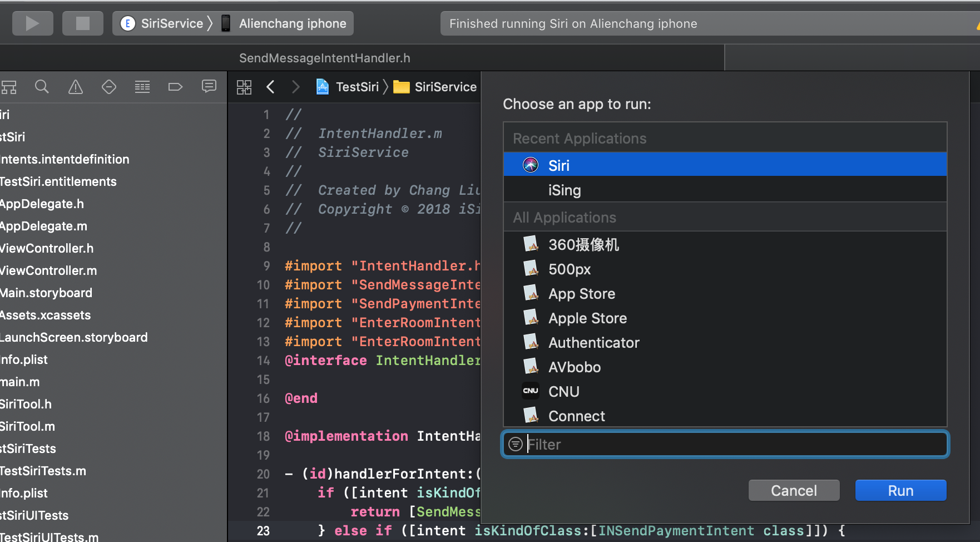Open Assets.xcassets in navigator
This screenshot has height=542, width=980.
click(45, 315)
